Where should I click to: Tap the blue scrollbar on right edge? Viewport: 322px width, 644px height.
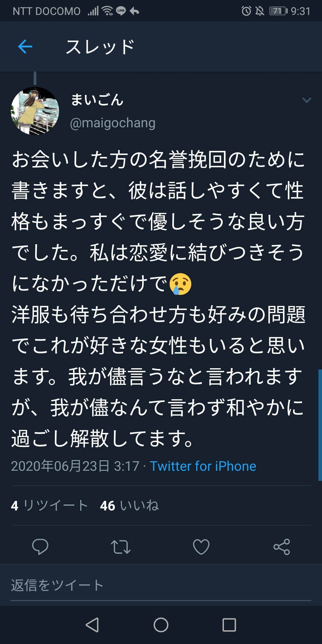(320, 425)
